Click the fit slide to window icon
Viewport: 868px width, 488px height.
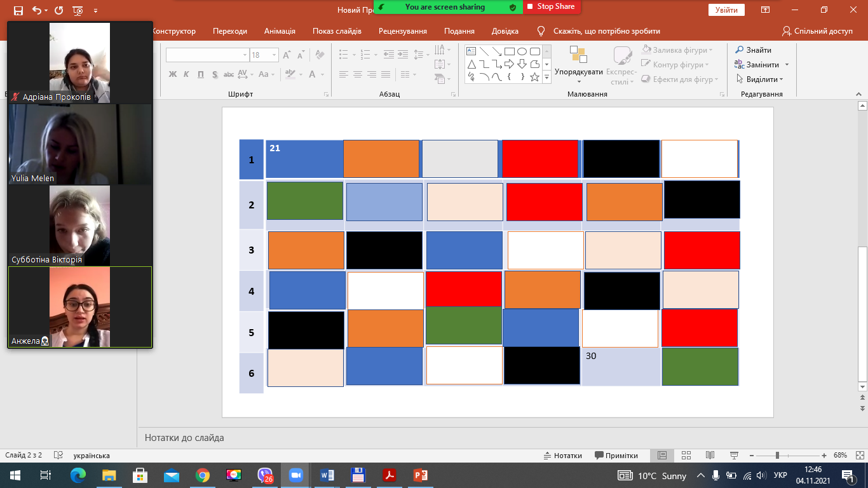pyautogui.click(x=858, y=456)
